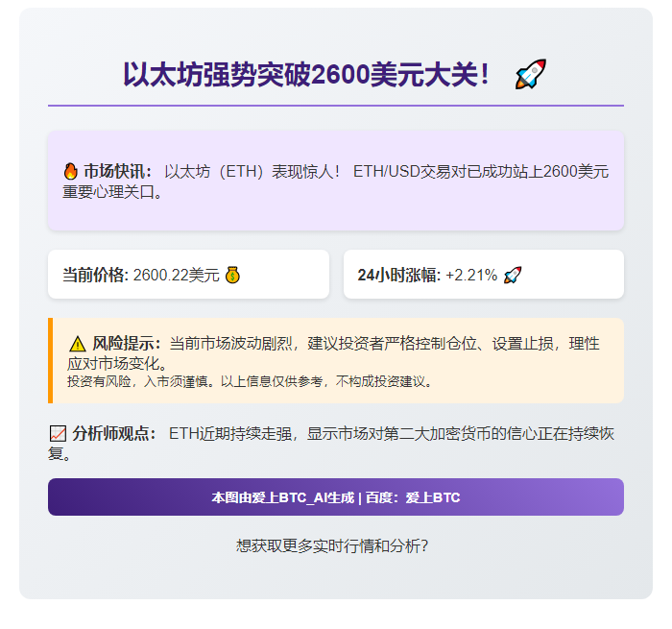The height and width of the screenshot is (629, 672).
Task: Click the rocket emoji in the title
Action: (x=531, y=74)
